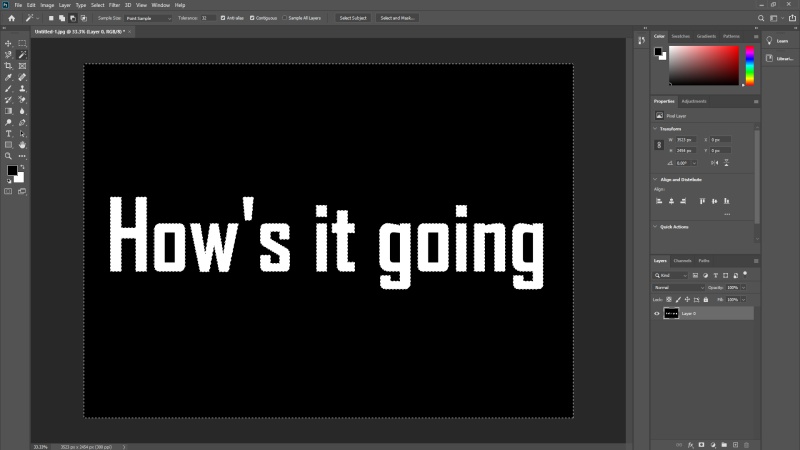
Task: Select the Pen tool
Action: [22, 122]
